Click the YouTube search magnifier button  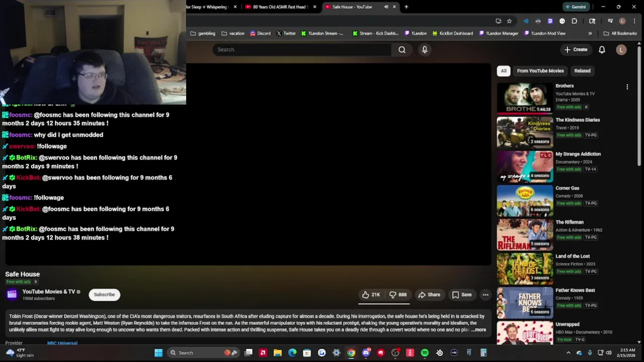pos(402,49)
